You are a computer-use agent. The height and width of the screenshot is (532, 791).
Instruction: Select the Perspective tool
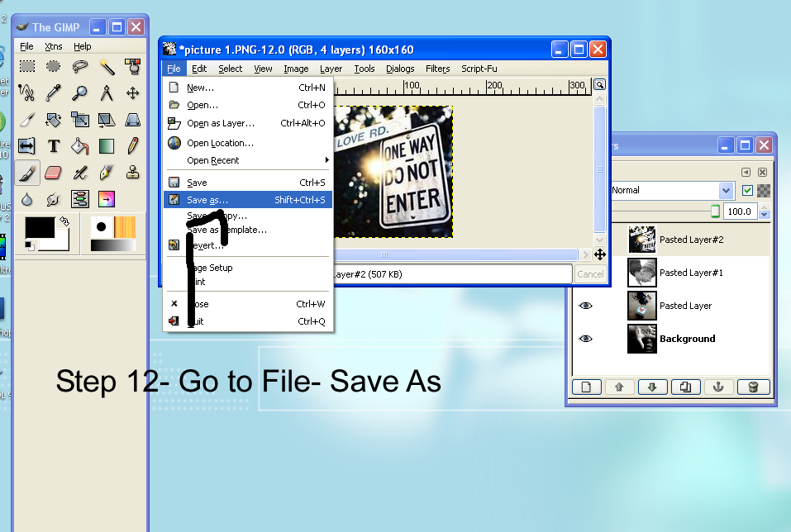[133, 120]
